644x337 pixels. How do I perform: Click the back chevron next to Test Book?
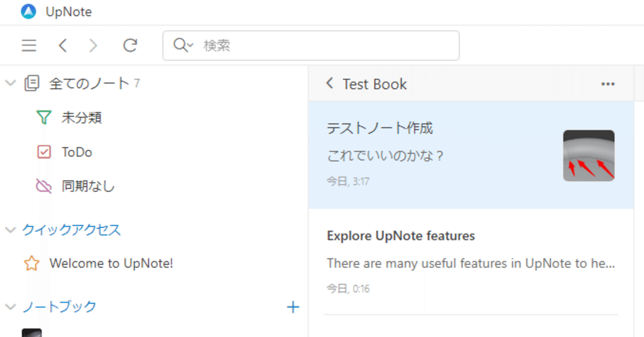(330, 83)
